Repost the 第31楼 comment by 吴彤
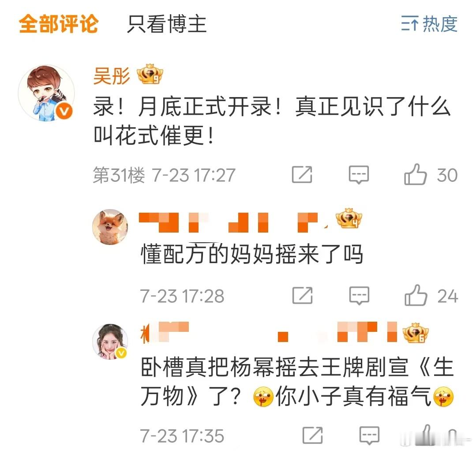 tap(302, 175)
